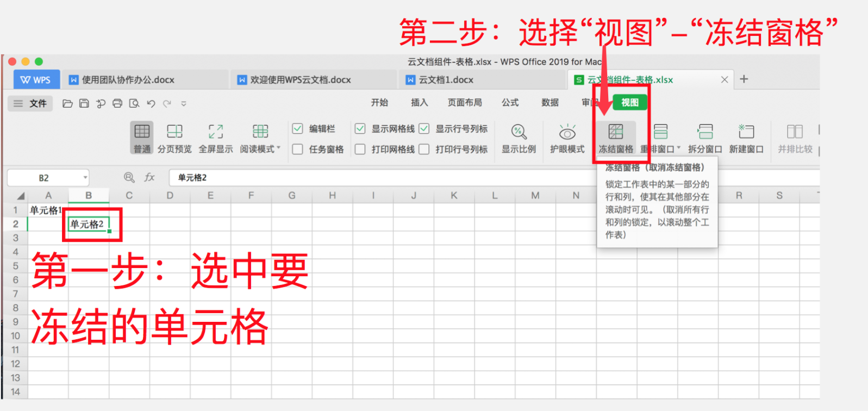This screenshot has width=868, height=411.
Task: Open the 数据 ribbon tab
Action: [550, 102]
